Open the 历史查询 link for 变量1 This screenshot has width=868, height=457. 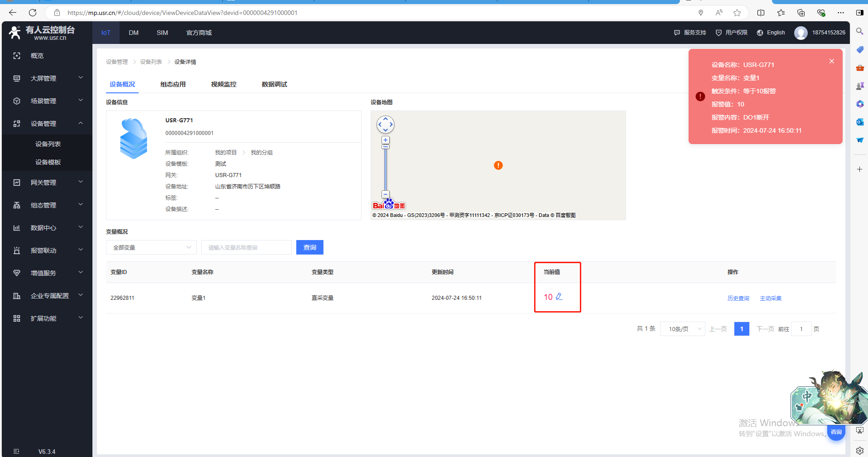point(738,298)
